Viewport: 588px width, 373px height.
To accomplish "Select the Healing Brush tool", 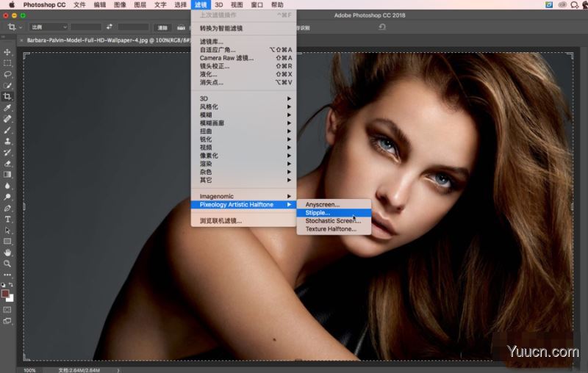I will pos(7,119).
